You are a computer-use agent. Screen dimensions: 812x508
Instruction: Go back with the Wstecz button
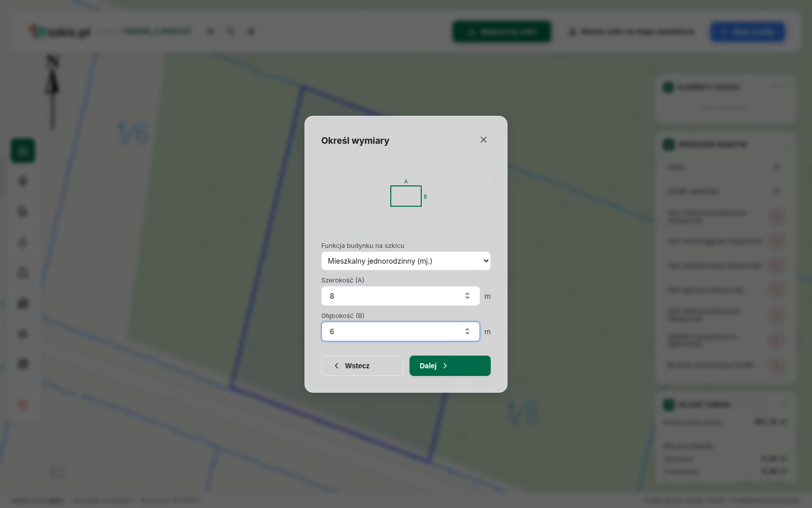362,366
